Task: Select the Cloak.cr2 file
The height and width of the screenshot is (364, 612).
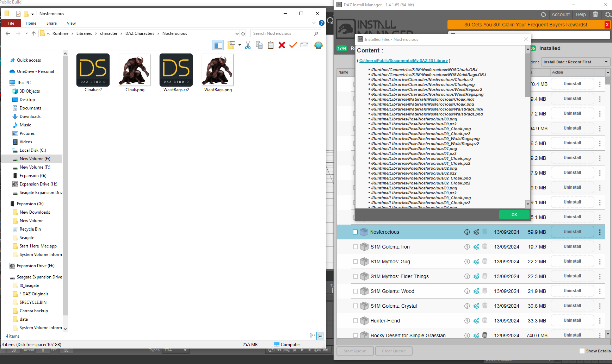Action: [x=93, y=73]
